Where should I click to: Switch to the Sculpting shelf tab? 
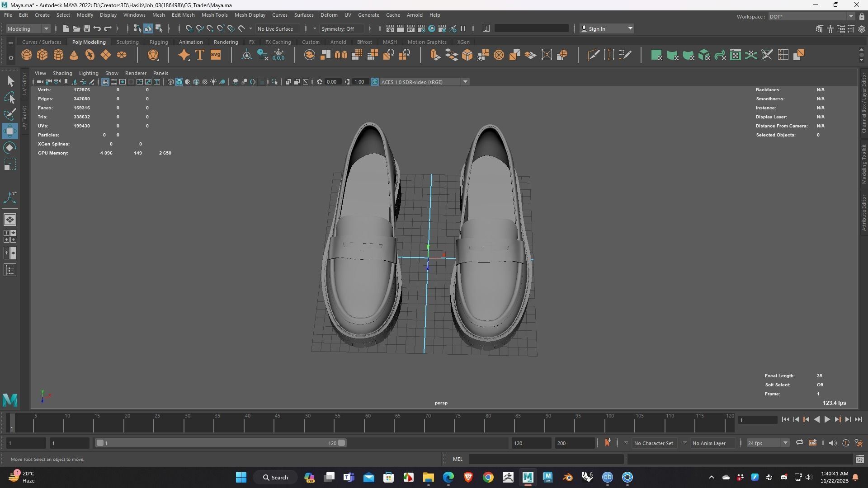[127, 42]
